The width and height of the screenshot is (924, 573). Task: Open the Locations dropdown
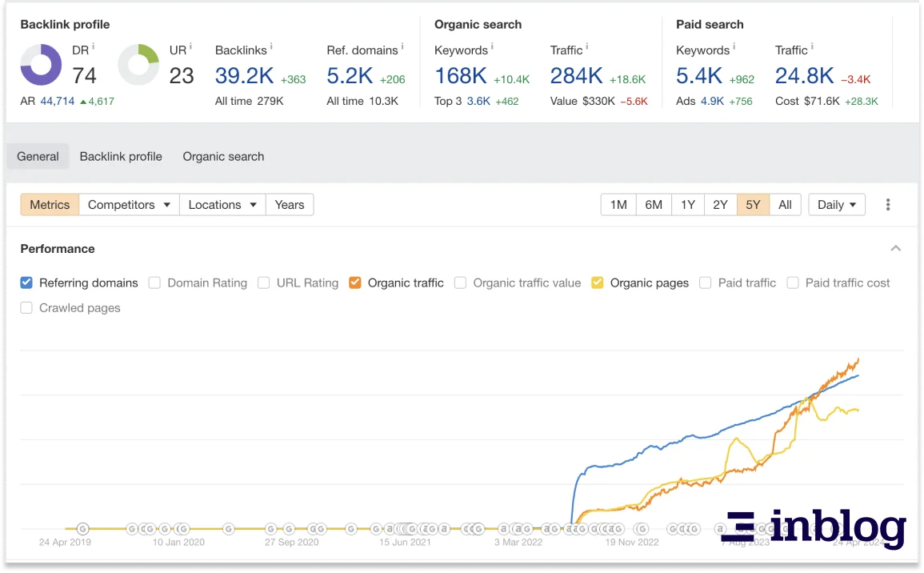tap(222, 205)
